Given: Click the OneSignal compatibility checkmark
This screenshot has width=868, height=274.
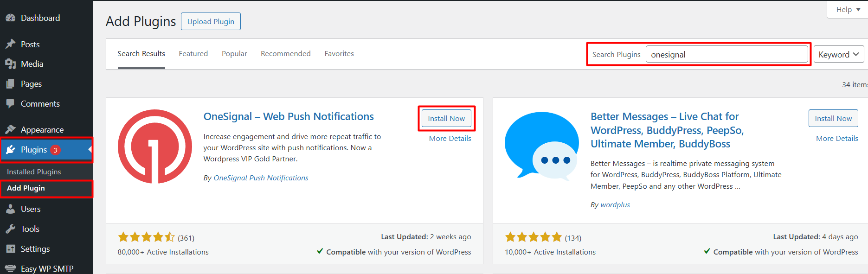Looking at the screenshot, I should (320, 251).
